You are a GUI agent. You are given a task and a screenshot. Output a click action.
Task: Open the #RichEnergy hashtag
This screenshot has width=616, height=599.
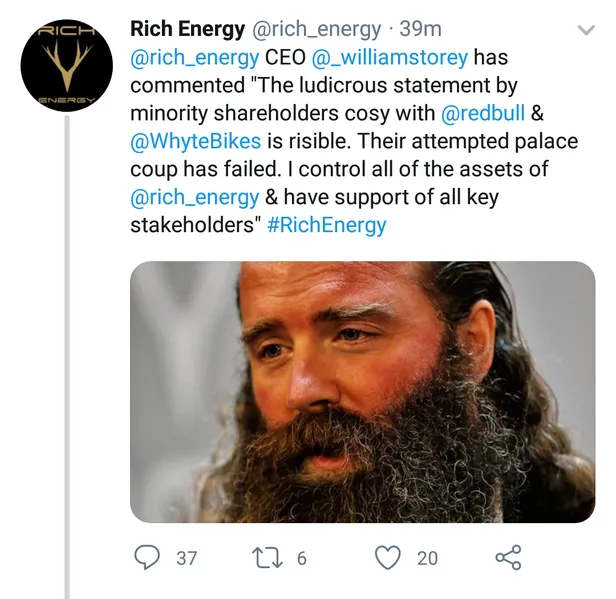click(326, 225)
